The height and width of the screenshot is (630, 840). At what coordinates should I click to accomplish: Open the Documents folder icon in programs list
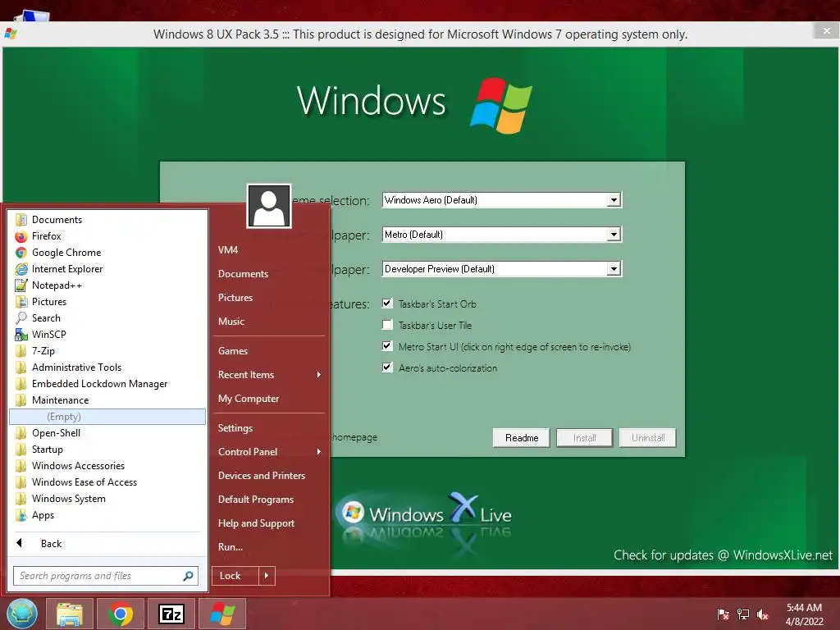[21, 220]
